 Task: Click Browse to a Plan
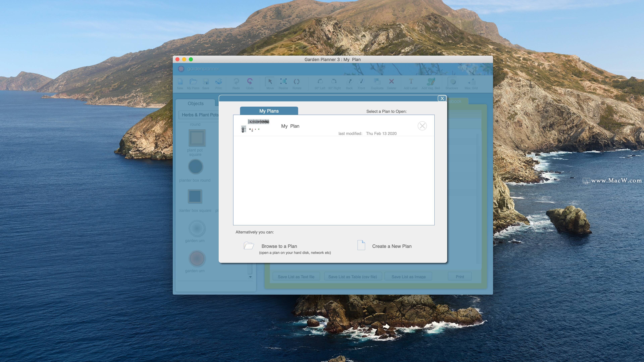279,246
